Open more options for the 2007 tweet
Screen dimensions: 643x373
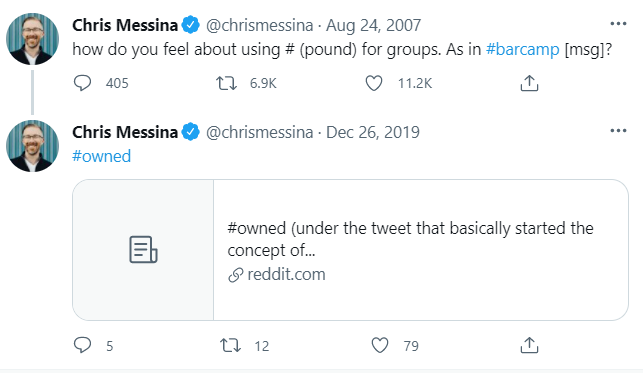click(x=618, y=24)
